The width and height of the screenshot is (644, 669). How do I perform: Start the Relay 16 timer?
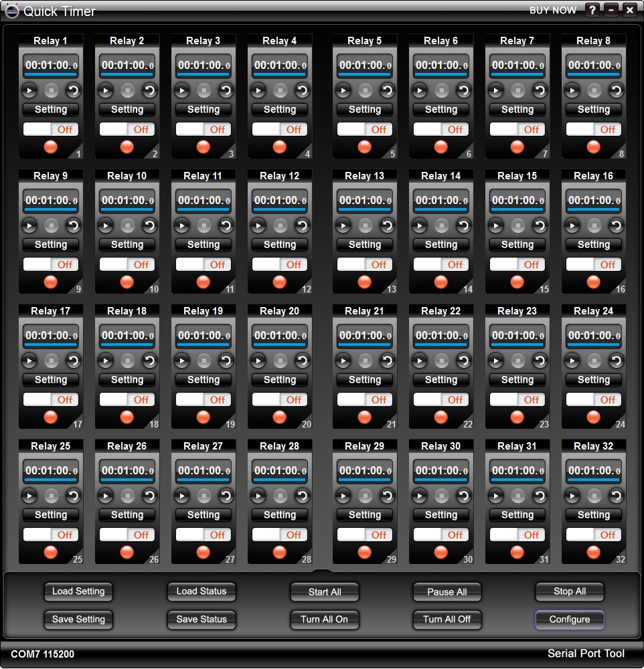click(572, 225)
